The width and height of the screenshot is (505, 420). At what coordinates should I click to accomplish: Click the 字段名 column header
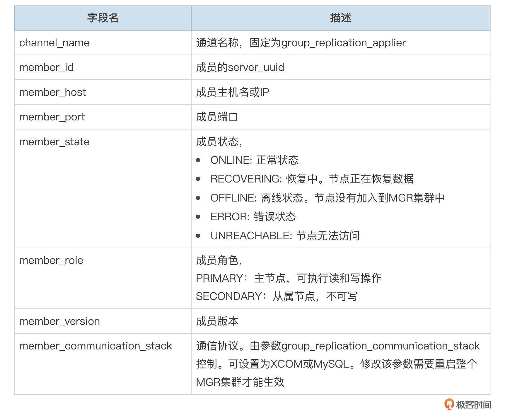[103, 18]
